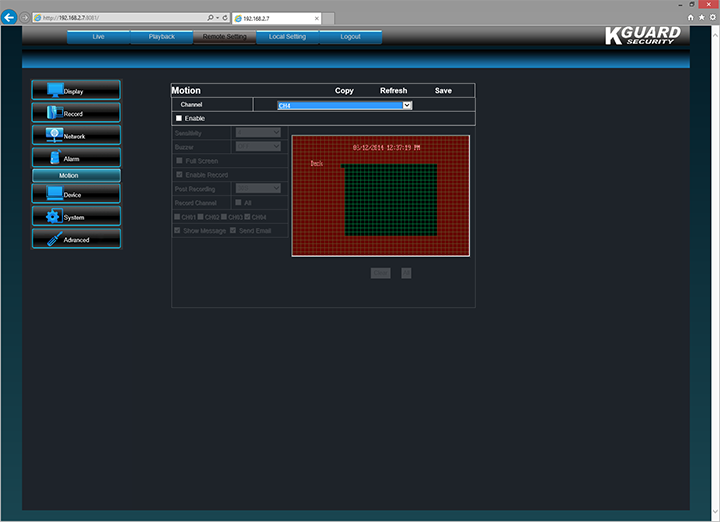Click the Save button
The height and width of the screenshot is (522, 720).
(x=443, y=90)
